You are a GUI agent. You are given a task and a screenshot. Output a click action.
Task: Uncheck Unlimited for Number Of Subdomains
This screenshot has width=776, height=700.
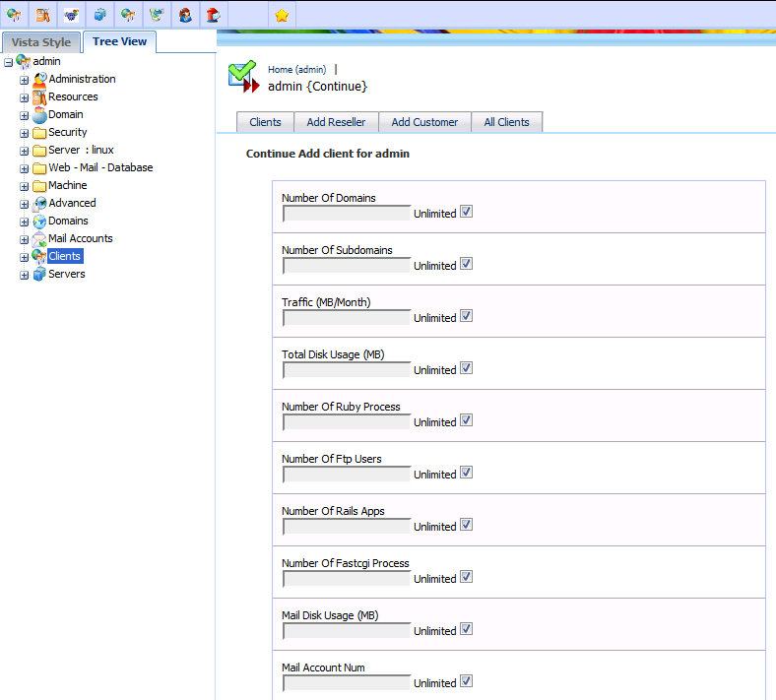[x=466, y=264]
